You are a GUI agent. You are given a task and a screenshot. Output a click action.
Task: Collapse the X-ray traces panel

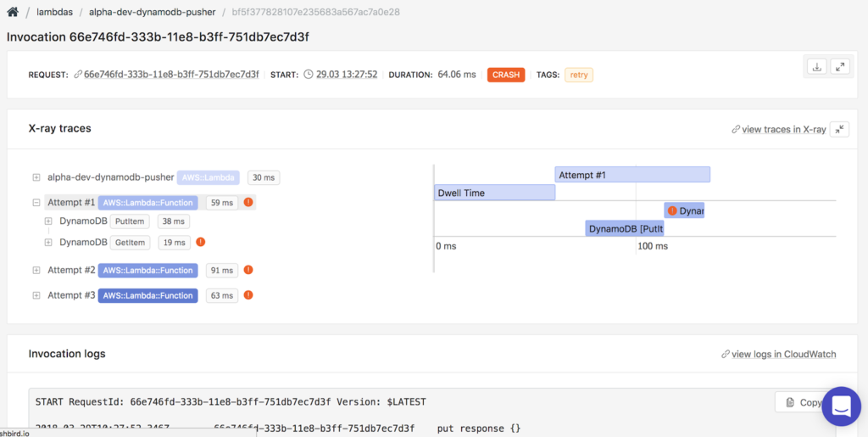coord(839,129)
